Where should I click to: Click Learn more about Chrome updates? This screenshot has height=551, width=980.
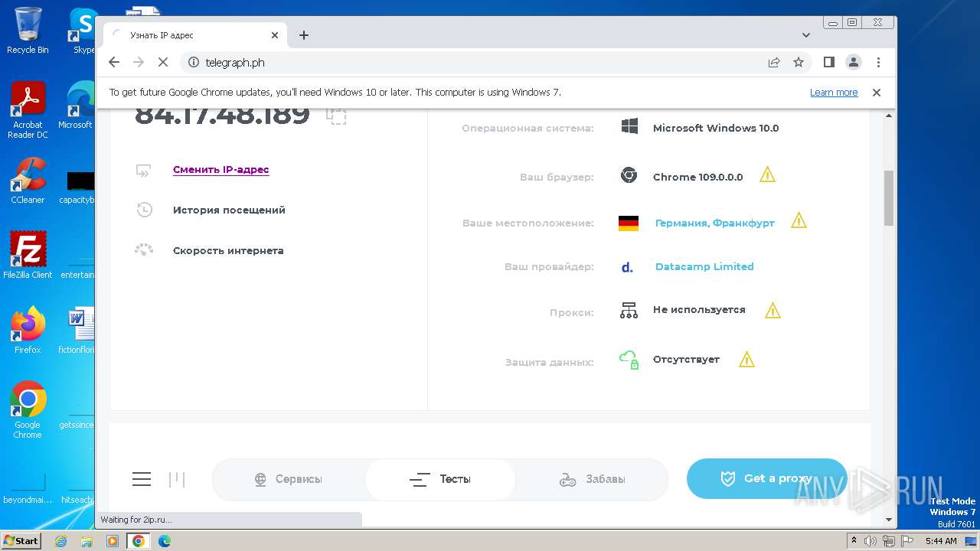coord(834,93)
